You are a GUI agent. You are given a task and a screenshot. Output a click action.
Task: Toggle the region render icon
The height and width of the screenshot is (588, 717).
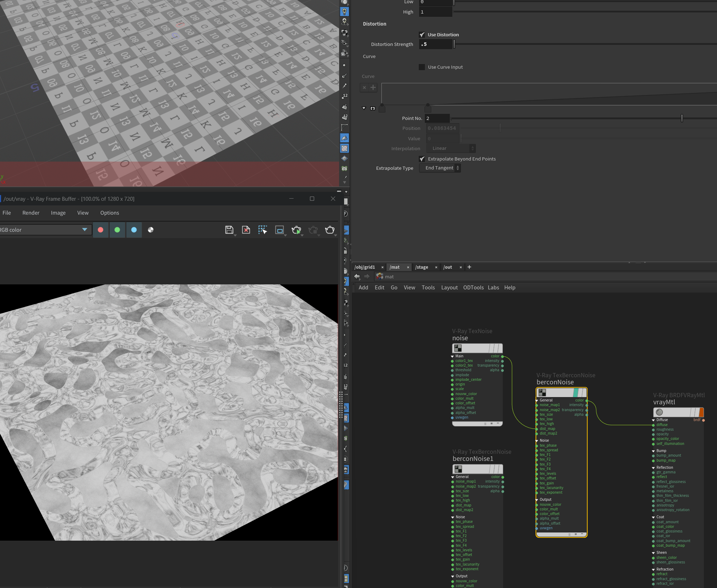coord(280,230)
